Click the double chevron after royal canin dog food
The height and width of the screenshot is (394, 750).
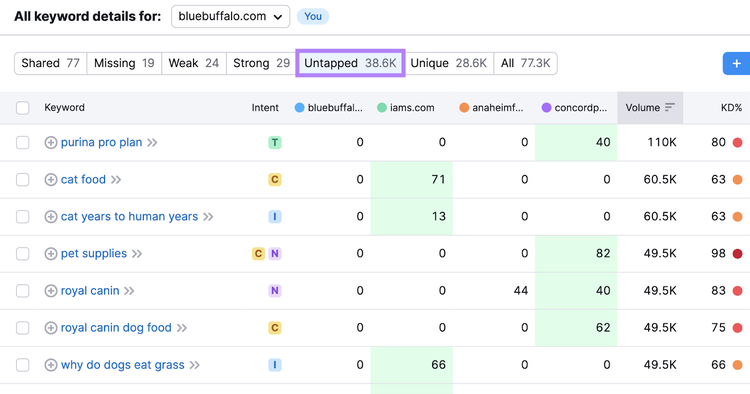coord(181,328)
